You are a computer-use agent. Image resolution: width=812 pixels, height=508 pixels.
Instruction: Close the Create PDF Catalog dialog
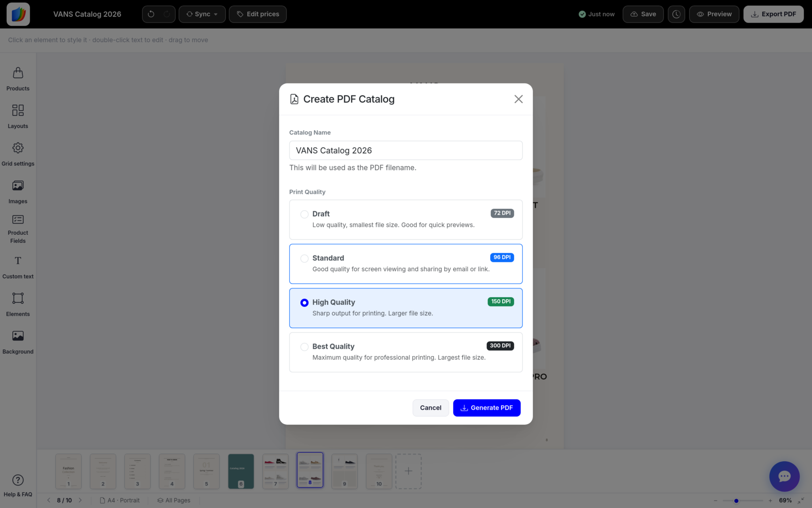518,99
